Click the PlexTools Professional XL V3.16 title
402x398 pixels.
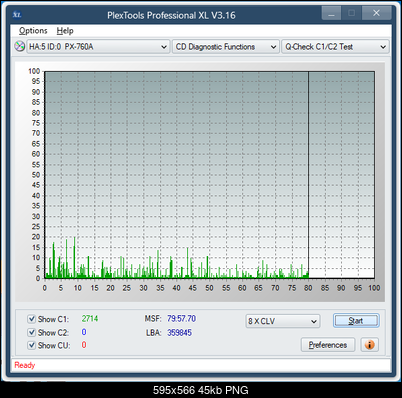(x=171, y=15)
